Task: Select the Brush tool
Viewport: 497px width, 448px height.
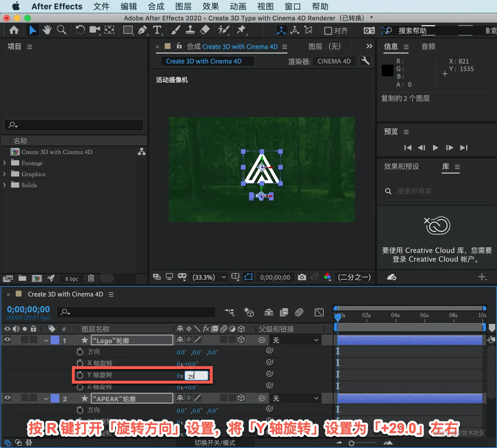Action: [x=176, y=30]
